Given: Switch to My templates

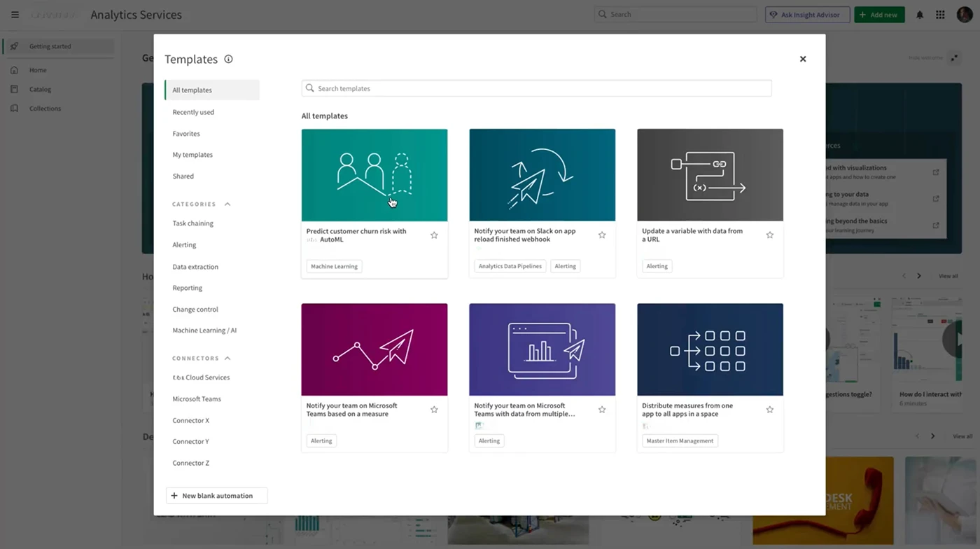Looking at the screenshot, I should [192, 155].
